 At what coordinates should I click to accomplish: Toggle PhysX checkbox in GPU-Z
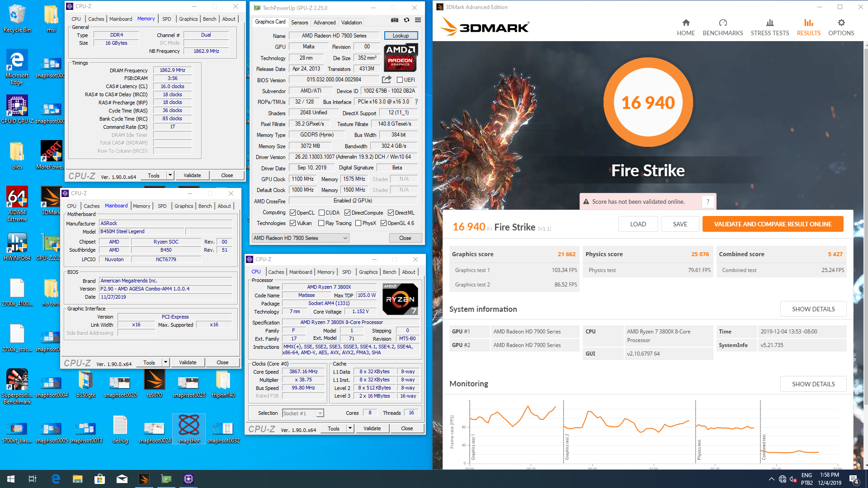(358, 223)
